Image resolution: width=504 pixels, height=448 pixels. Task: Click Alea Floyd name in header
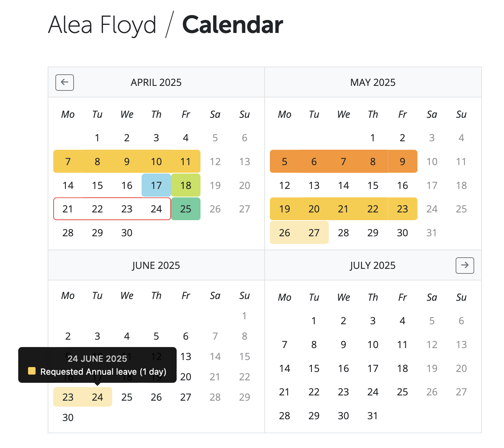click(x=102, y=25)
